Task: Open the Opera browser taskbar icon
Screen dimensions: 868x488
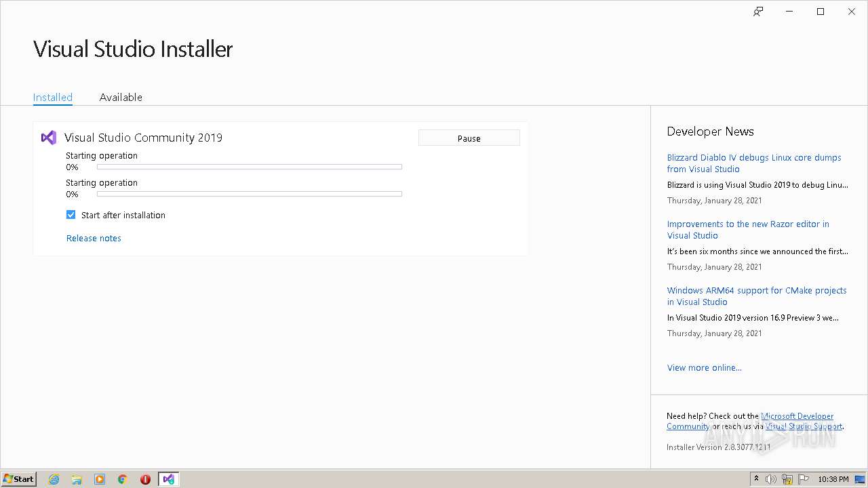Action: (145, 479)
